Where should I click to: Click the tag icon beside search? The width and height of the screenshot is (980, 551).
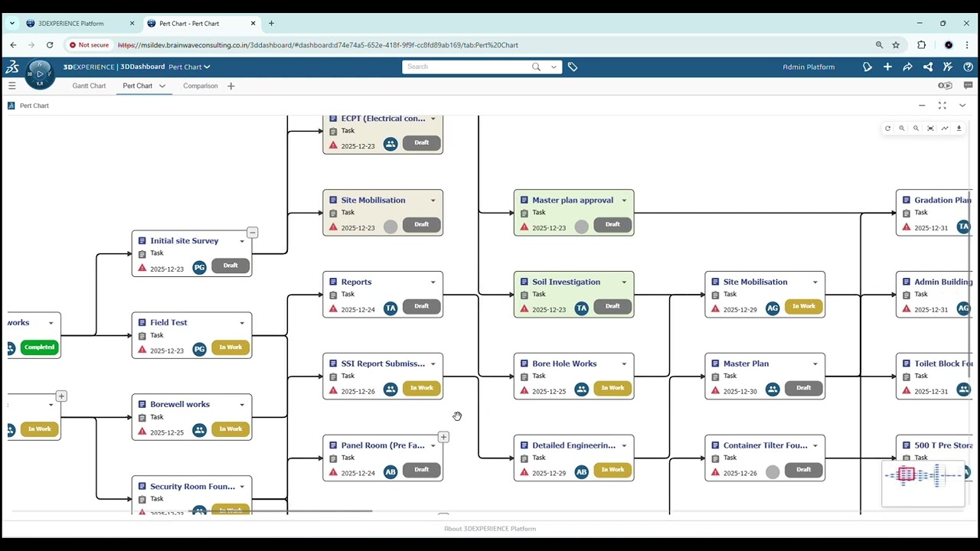click(573, 67)
